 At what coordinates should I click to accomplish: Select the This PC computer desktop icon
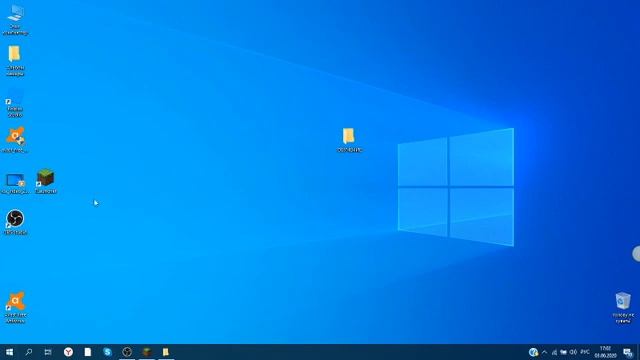pyautogui.click(x=15, y=19)
